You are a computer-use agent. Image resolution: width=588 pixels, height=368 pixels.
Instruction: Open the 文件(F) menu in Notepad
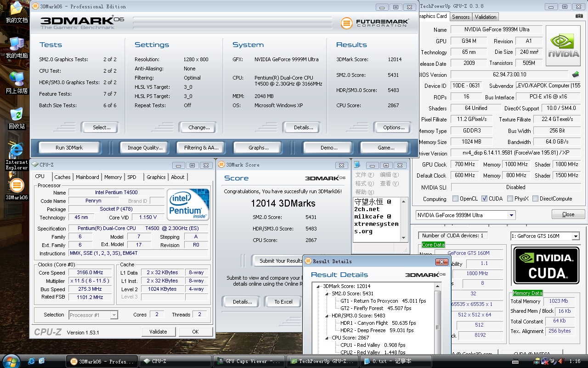click(364, 175)
